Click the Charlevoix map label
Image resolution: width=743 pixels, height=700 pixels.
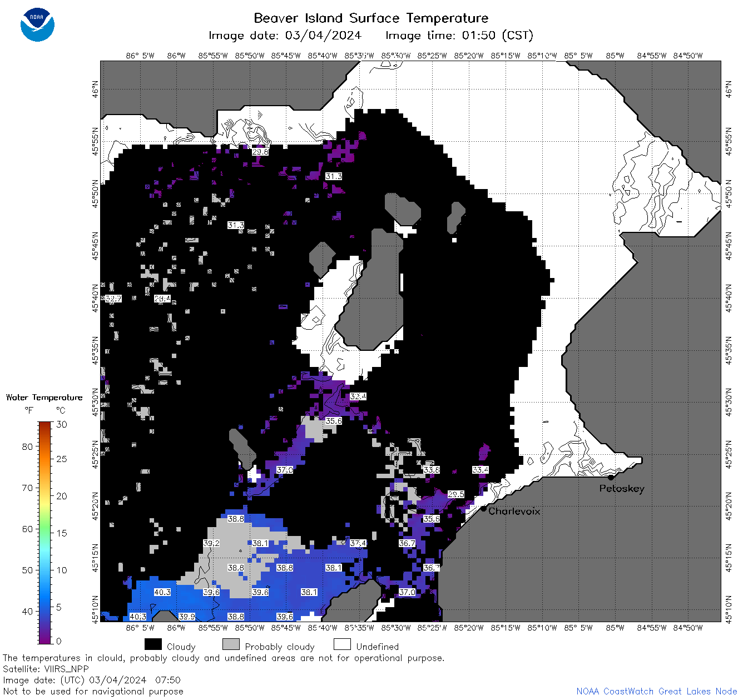tap(514, 511)
